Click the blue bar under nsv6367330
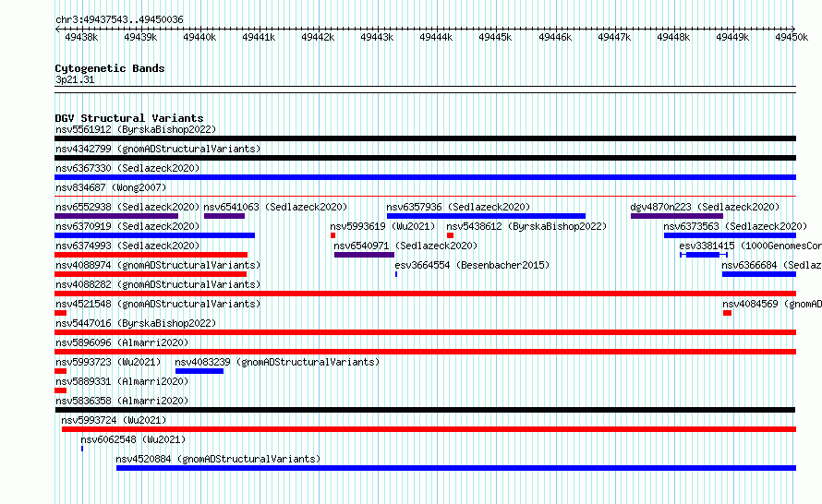This screenshot has height=504, width=822. click(425, 177)
